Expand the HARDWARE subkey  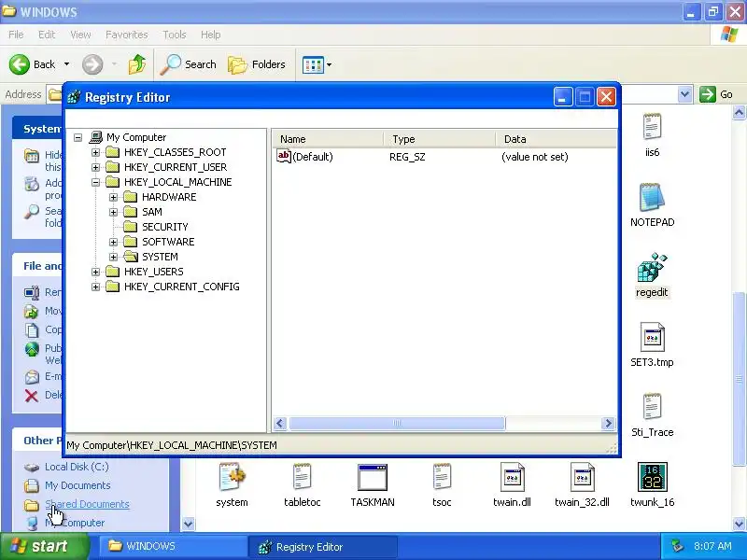pyautogui.click(x=113, y=197)
